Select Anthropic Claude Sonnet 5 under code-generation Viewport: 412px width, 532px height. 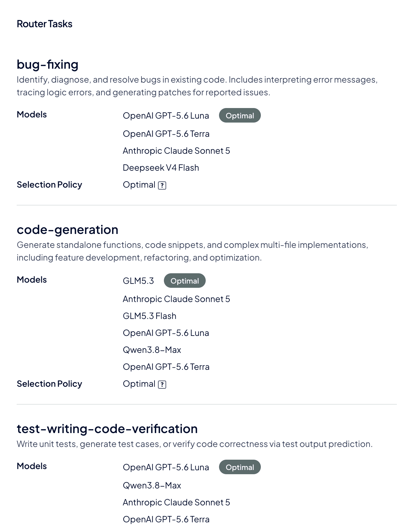(176, 299)
